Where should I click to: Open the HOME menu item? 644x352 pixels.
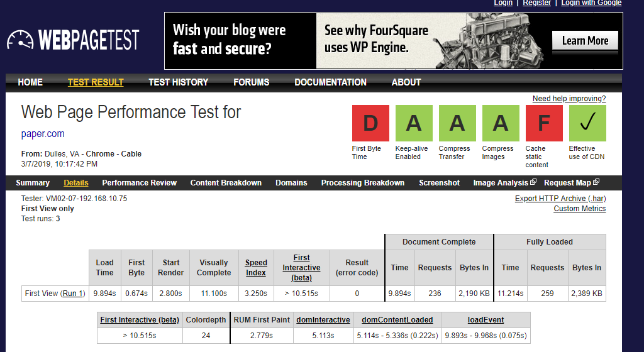pyautogui.click(x=30, y=82)
